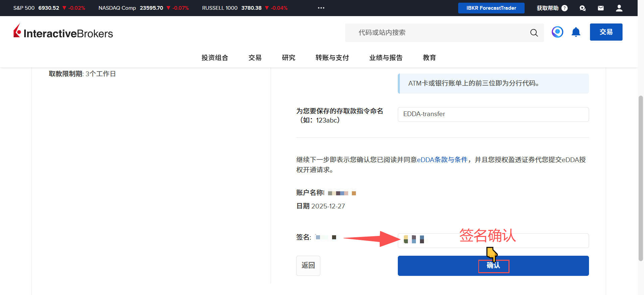Open the 研究 menu
The width and height of the screenshot is (644, 295).
point(288,58)
